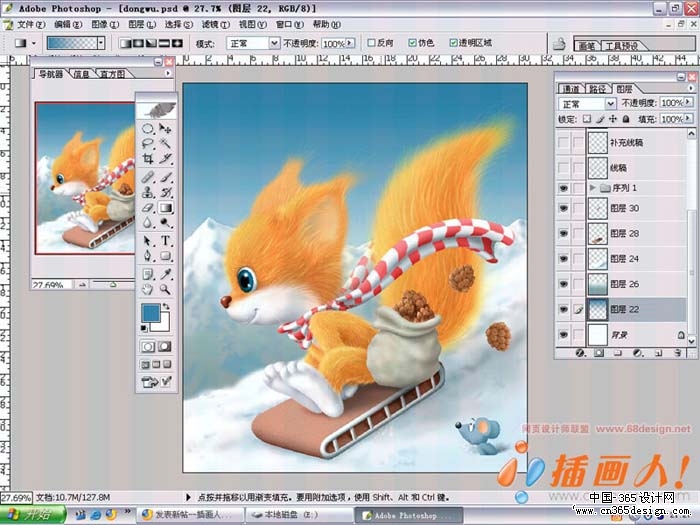This screenshot has width=700, height=525.
Task: Open the 滤镜 menu
Action: 216,25
